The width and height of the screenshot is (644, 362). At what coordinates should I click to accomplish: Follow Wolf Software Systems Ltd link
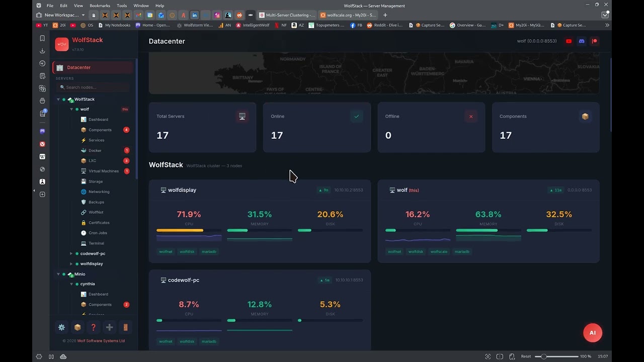pyautogui.click(x=101, y=341)
